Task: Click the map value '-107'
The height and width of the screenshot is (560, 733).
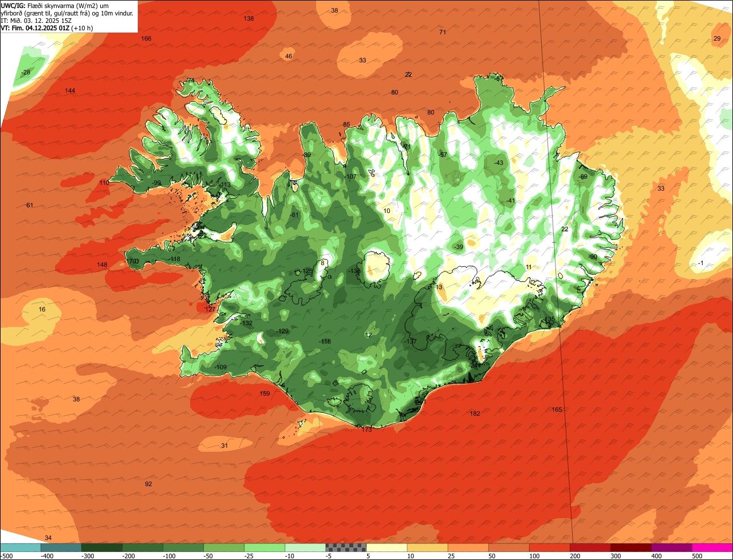Action: pos(350,176)
